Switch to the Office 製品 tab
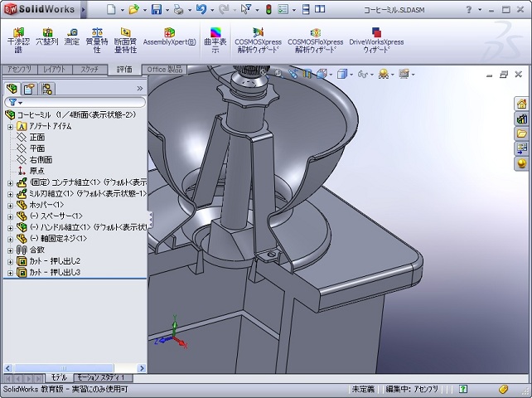This screenshot has height=398, width=532. [165, 70]
